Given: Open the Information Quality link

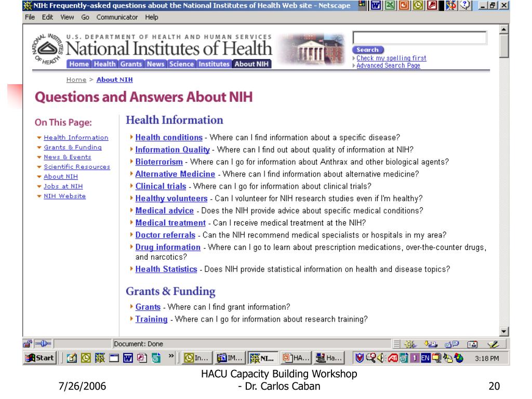Looking at the screenshot, I should coord(172,150).
